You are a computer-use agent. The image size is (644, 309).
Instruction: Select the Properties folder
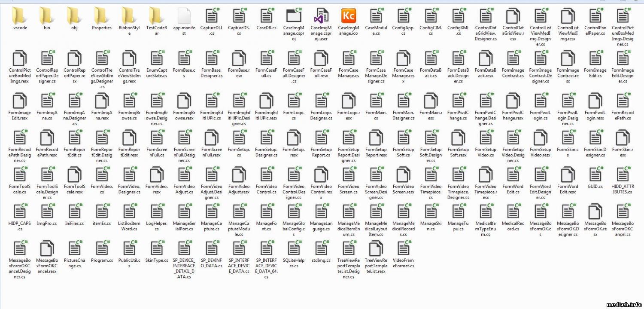(x=102, y=16)
